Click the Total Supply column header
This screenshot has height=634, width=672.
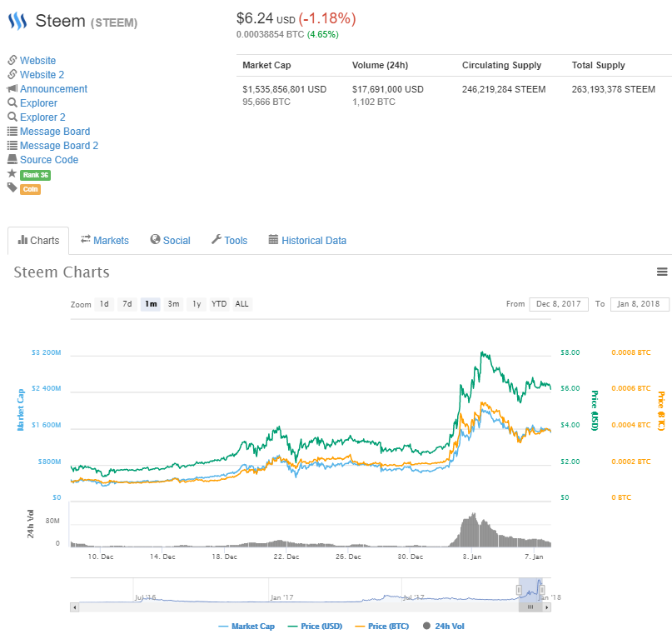point(598,65)
